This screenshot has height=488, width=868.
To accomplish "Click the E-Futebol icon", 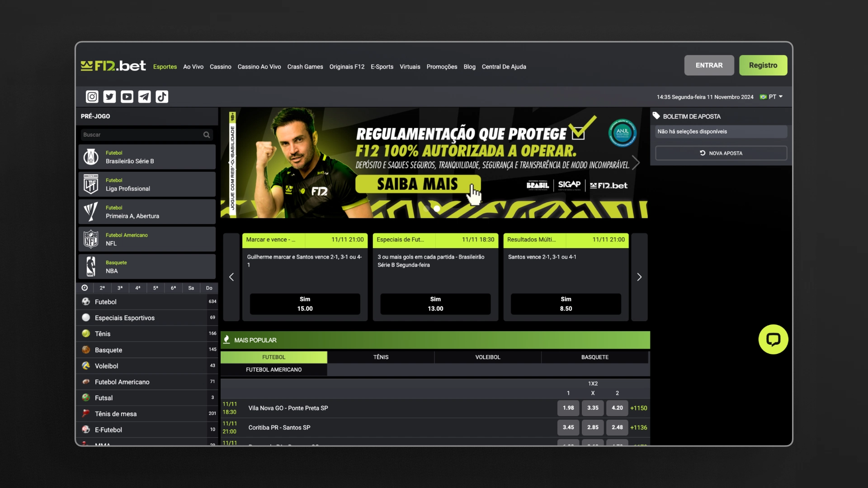I will (86, 430).
